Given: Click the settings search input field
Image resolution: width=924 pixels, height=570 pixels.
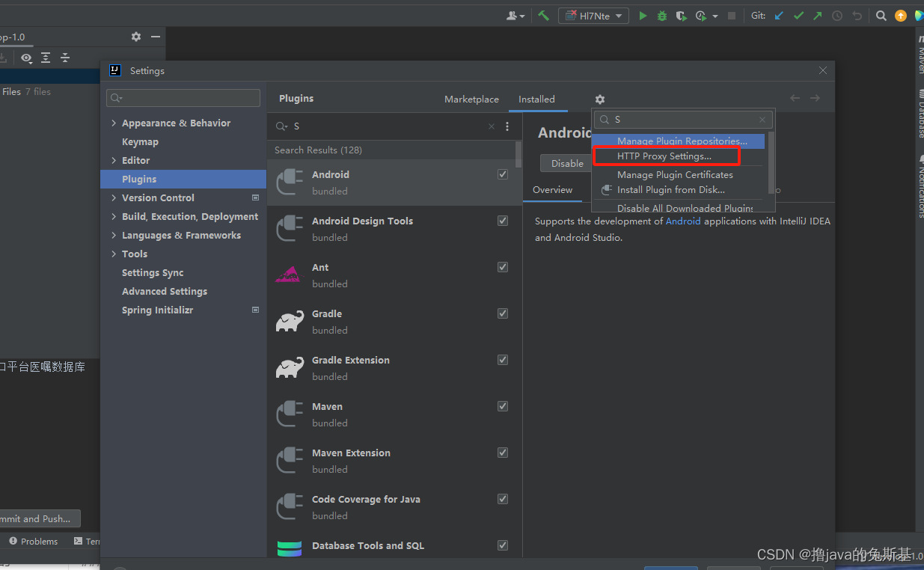Looking at the screenshot, I should pyautogui.click(x=183, y=98).
